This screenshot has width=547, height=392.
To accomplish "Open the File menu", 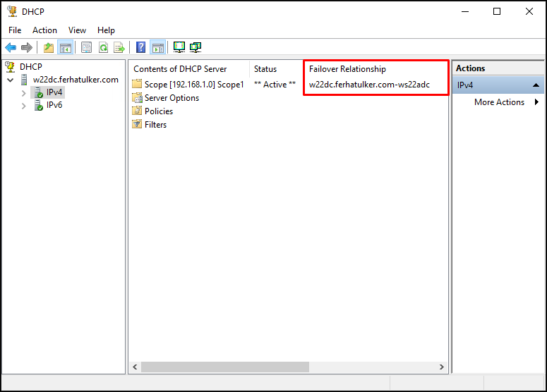I will (15, 30).
